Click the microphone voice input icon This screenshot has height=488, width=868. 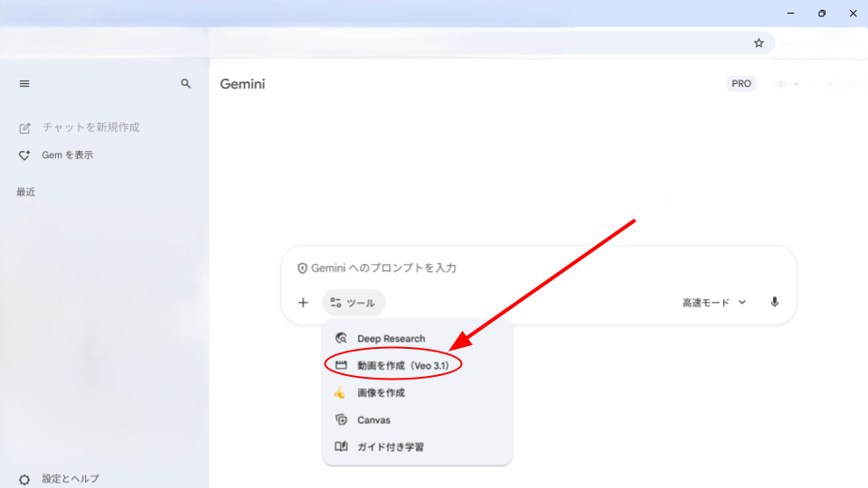[774, 303]
